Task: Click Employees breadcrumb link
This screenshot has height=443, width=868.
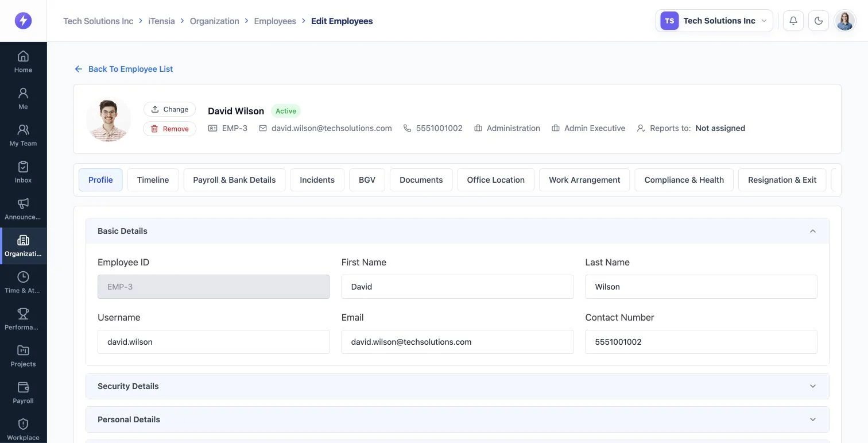Action: click(275, 21)
